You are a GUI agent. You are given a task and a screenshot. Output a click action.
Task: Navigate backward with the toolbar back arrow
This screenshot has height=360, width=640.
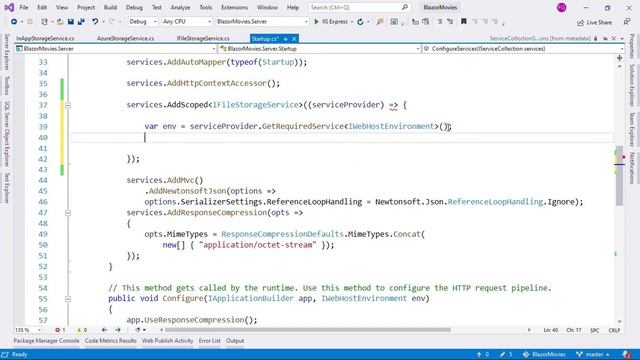point(14,22)
